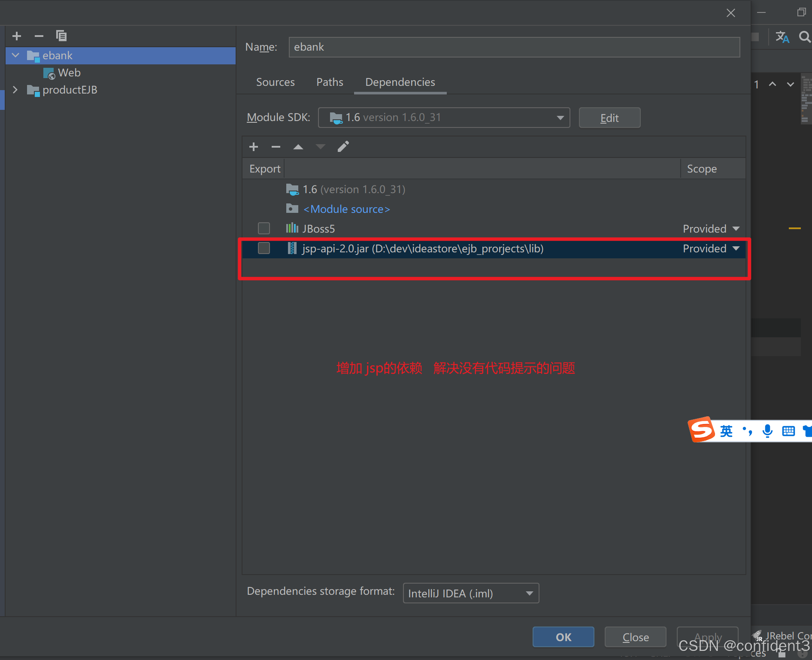The image size is (812, 660).
Task: Expand the productEJB module node
Action: pyautogui.click(x=15, y=90)
